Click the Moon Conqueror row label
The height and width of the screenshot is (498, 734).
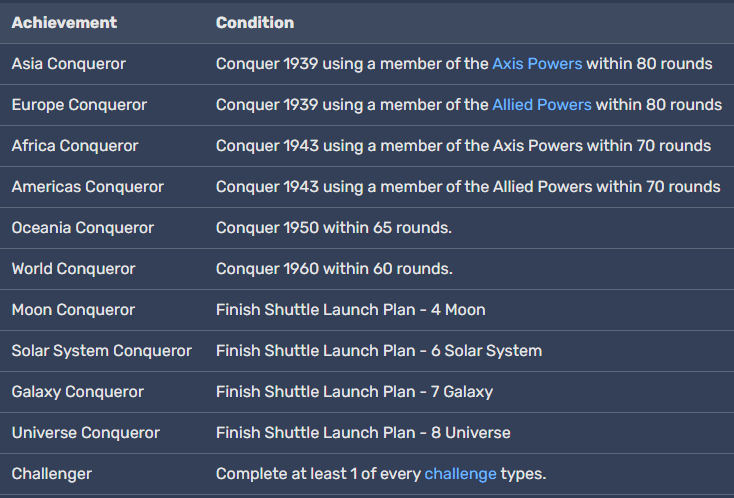coord(73,310)
